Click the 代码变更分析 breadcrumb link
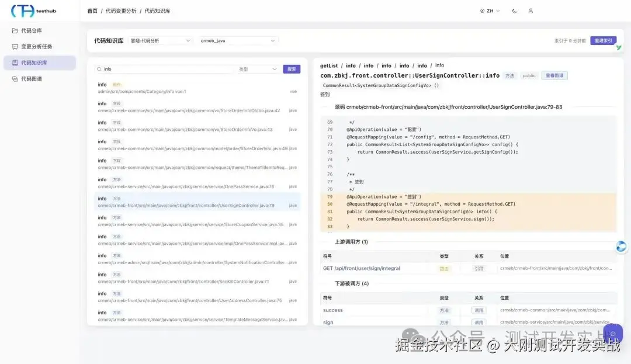The width and height of the screenshot is (631, 364). [121, 11]
